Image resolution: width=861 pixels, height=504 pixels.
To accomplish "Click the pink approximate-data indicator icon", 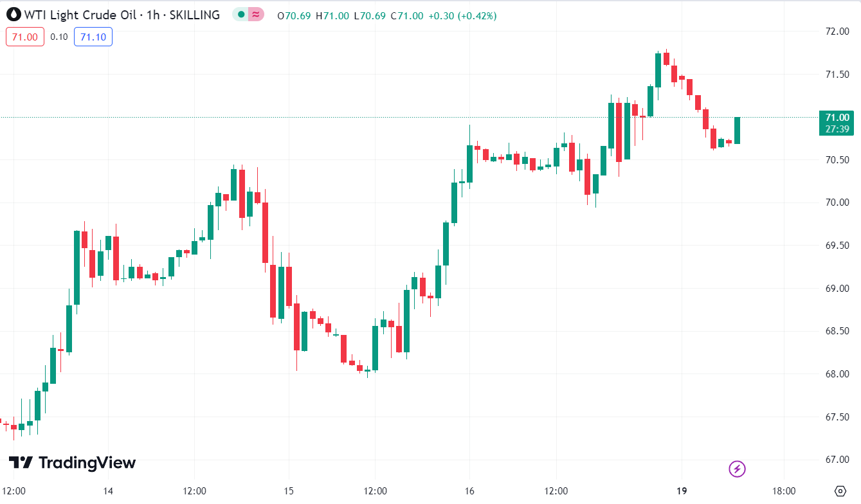I will pyautogui.click(x=256, y=15).
